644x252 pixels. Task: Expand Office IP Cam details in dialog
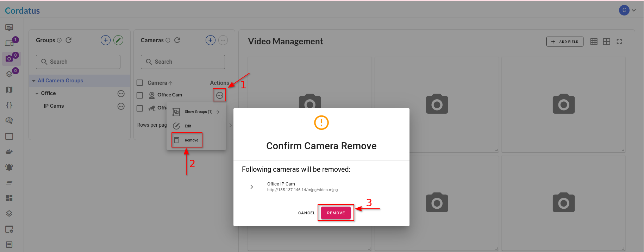pos(251,187)
